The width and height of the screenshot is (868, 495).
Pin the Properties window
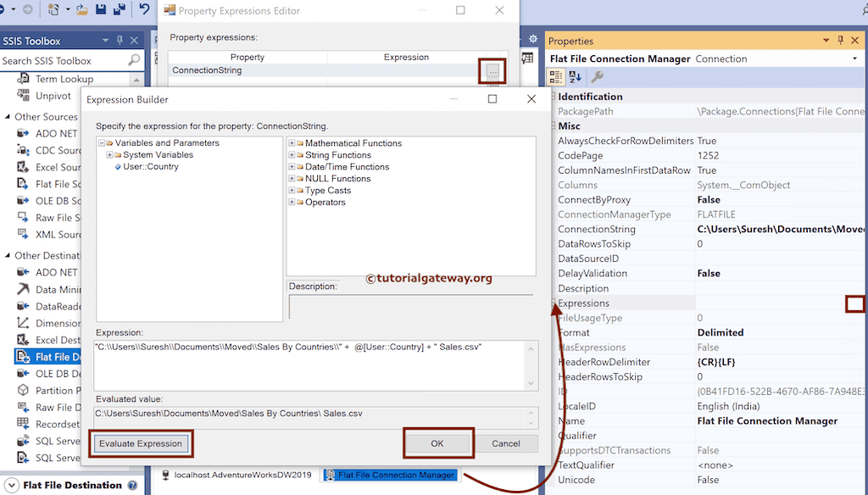[x=840, y=41]
